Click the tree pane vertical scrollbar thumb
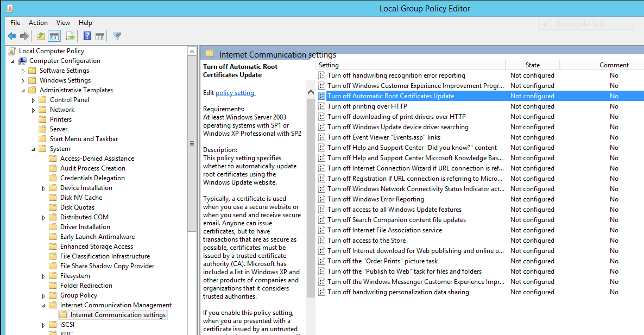The height and width of the screenshot is (335, 644). [x=192, y=144]
